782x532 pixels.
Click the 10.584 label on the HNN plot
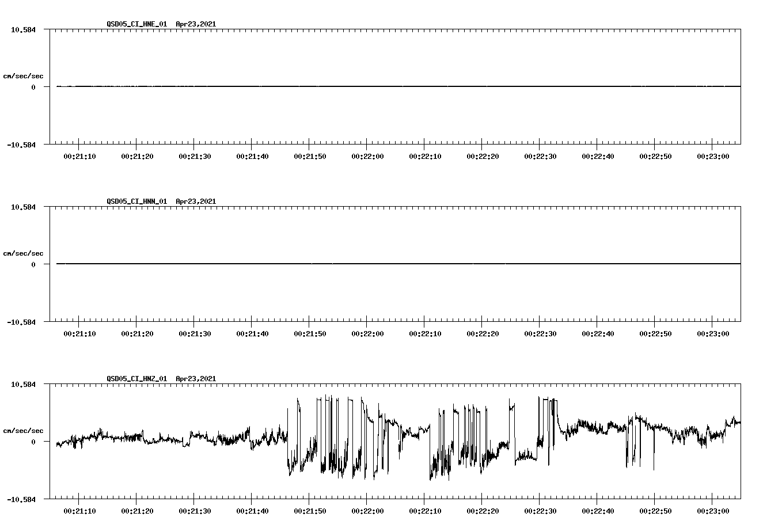(x=24, y=207)
